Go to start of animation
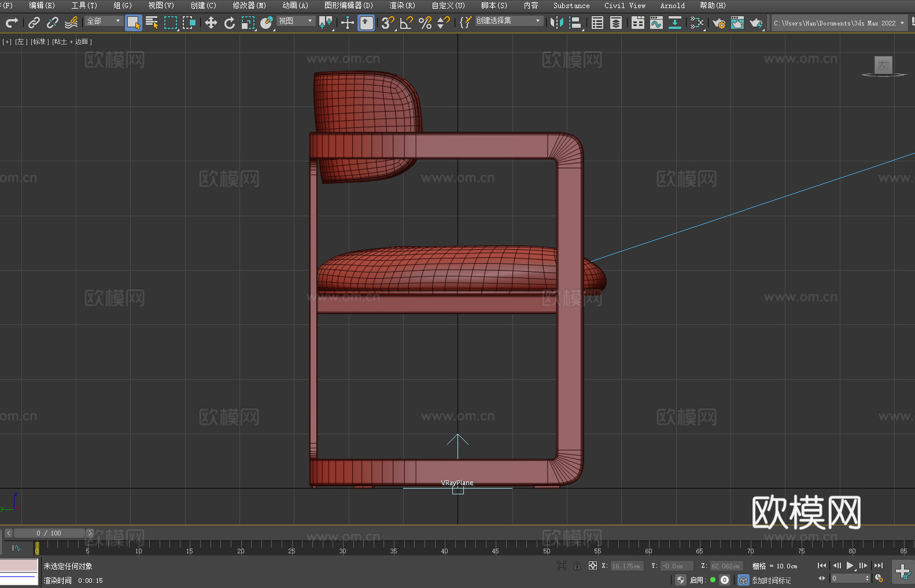The height and width of the screenshot is (588, 915). (x=822, y=565)
